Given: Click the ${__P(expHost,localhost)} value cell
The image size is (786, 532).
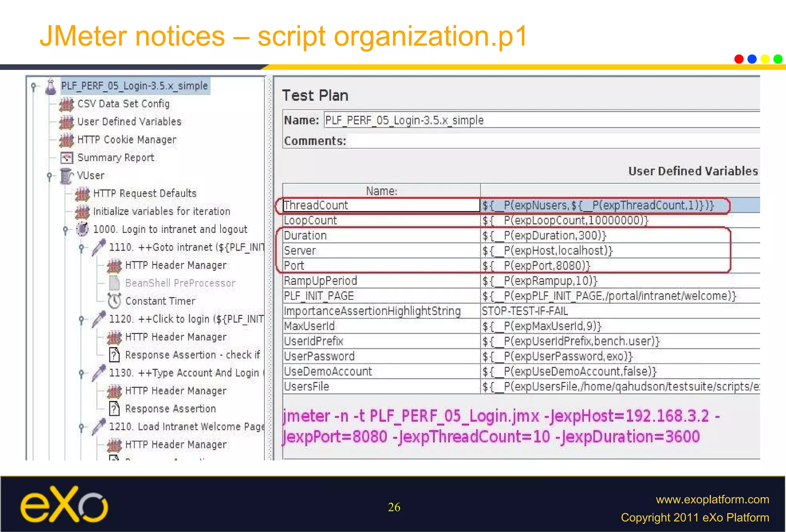Looking at the screenshot, I should 620,251.
